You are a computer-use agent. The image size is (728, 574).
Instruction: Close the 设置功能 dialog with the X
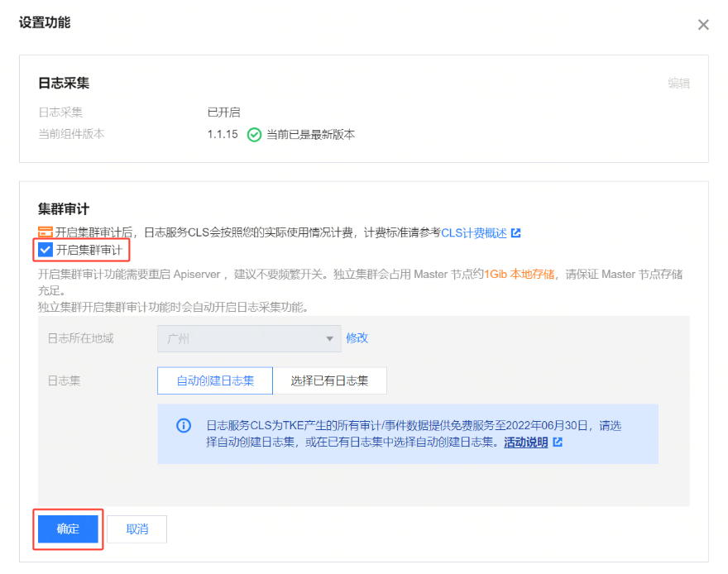coord(703,25)
